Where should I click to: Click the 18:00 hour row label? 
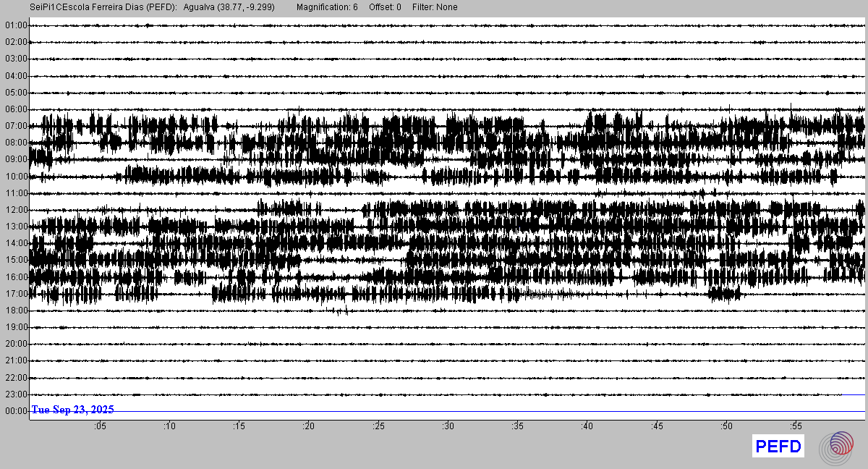coord(16,310)
